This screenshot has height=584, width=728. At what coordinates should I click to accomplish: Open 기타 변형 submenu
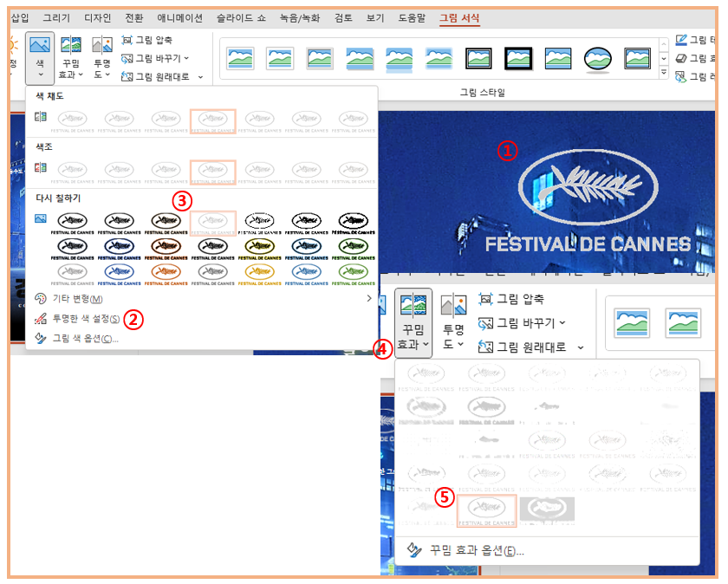(203, 299)
